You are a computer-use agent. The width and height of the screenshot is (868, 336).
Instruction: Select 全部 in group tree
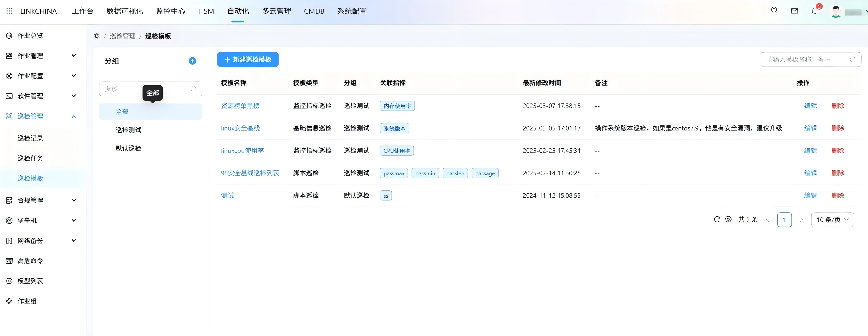pyautogui.click(x=151, y=112)
